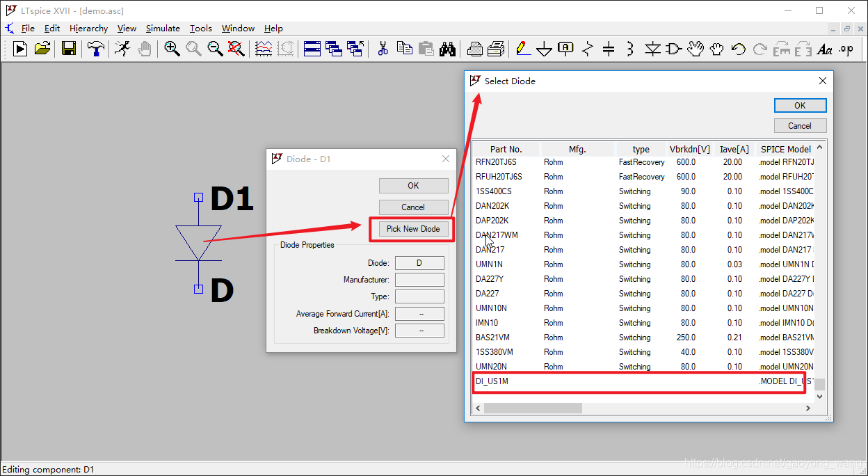Click the Close all windows icon
Image resolution: width=868 pixels, height=476 pixels.
355,49
